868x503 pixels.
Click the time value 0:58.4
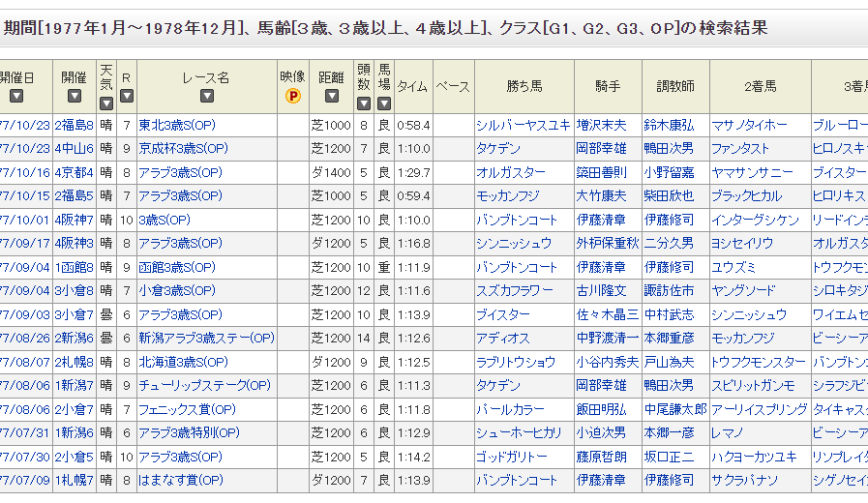pyautogui.click(x=413, y=126)
